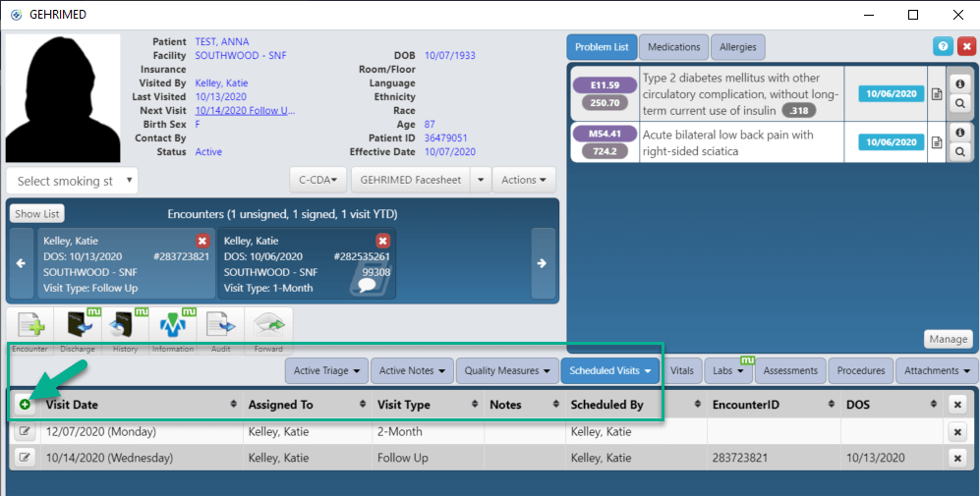980x496 pixels.
Task: Close the scheduled visits table with header X
Action: tap(956, 405)
